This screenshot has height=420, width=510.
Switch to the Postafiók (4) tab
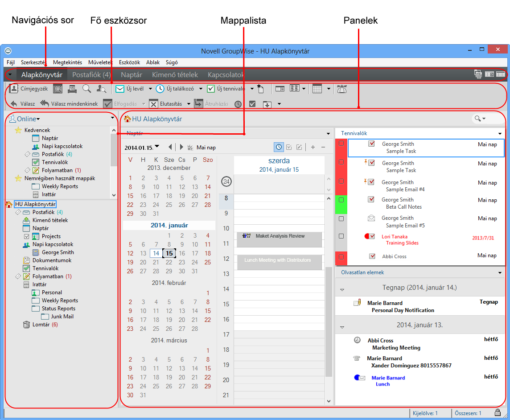(x=91, y=74)
